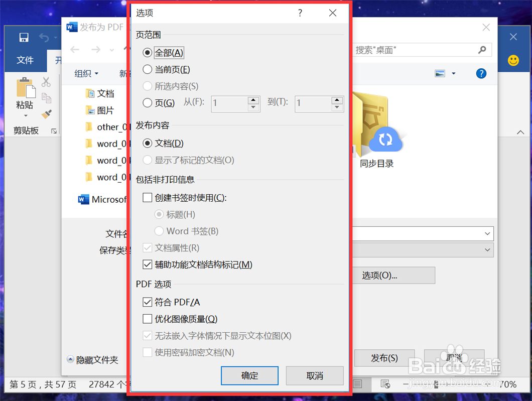Click the Copy icon below the scissors

(x=47, y=98)
